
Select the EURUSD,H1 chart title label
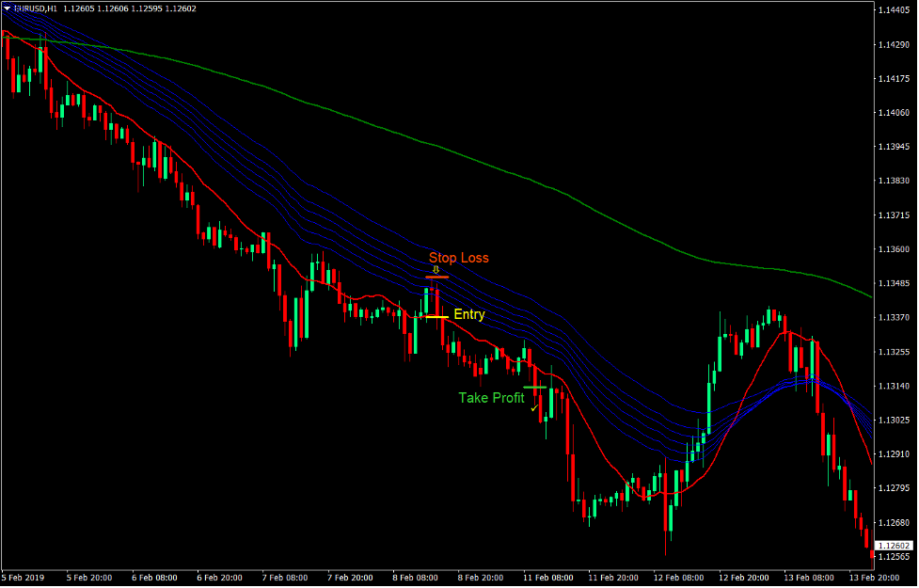click(36, 6)
